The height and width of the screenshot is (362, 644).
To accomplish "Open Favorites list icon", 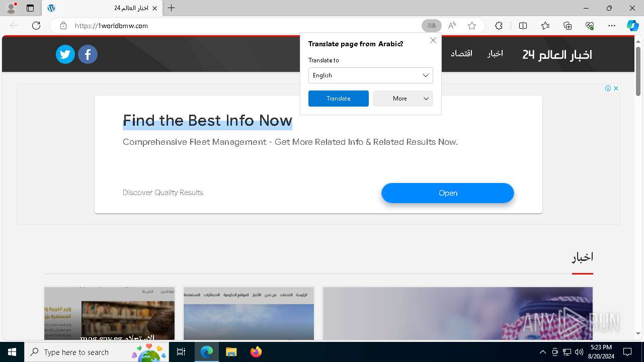I will [x=545, y=26].
